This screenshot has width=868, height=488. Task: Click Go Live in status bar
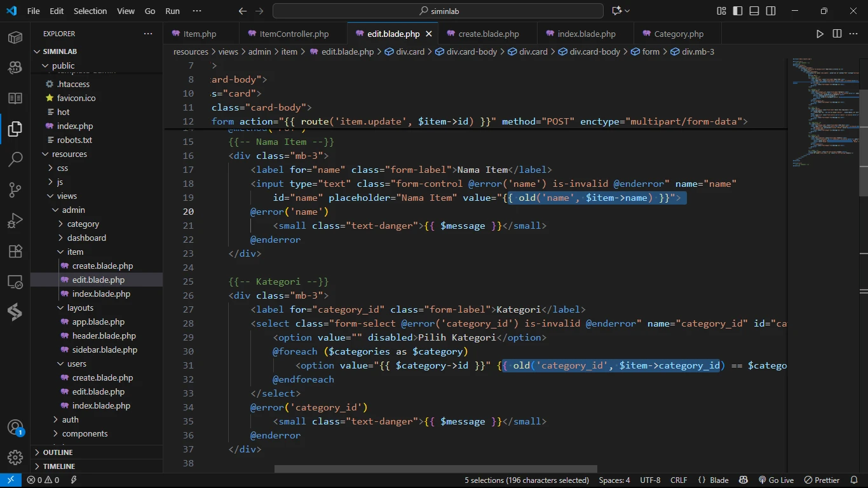coord(776,480)
